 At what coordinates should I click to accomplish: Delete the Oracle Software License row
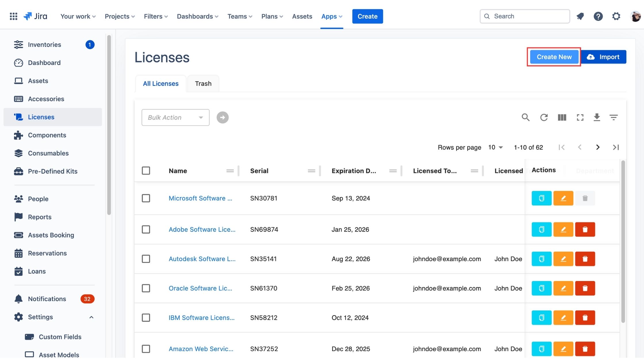[585, 288]
